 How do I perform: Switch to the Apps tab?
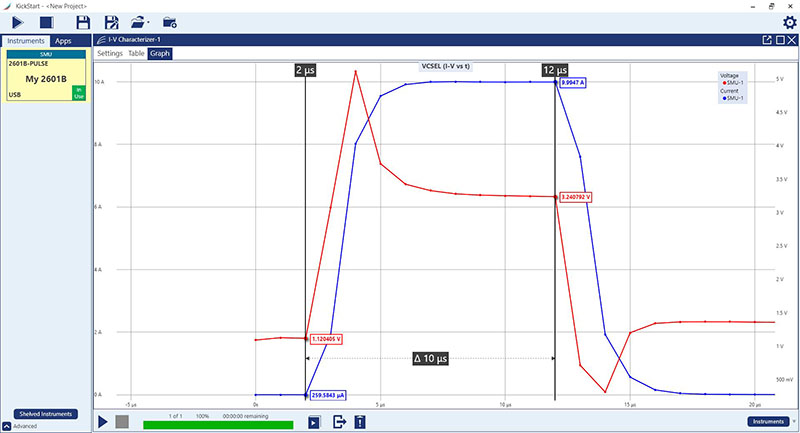63,40
